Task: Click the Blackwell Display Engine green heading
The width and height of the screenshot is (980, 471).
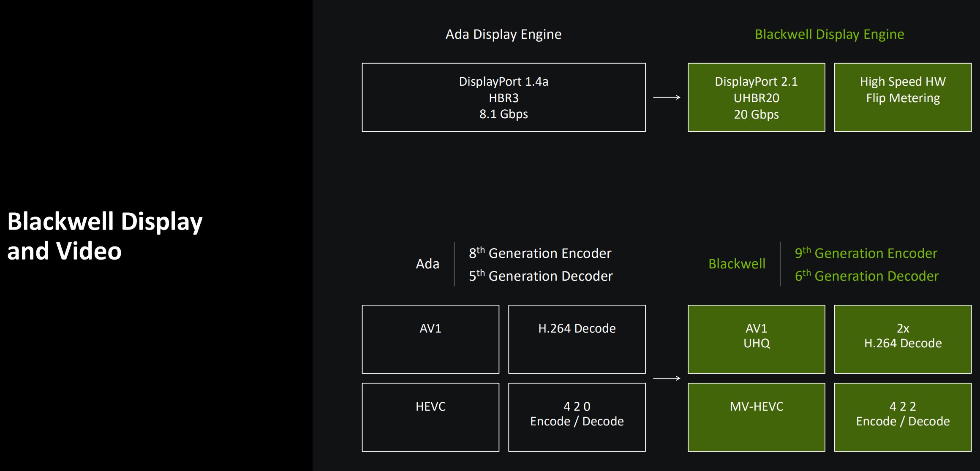Action: 829,34
